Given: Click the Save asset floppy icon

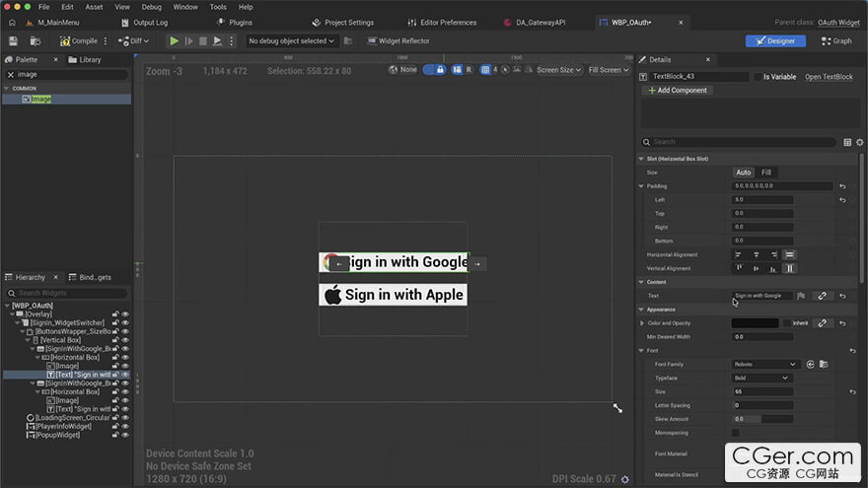Looking at the screenshot, I should click(13, 41).
